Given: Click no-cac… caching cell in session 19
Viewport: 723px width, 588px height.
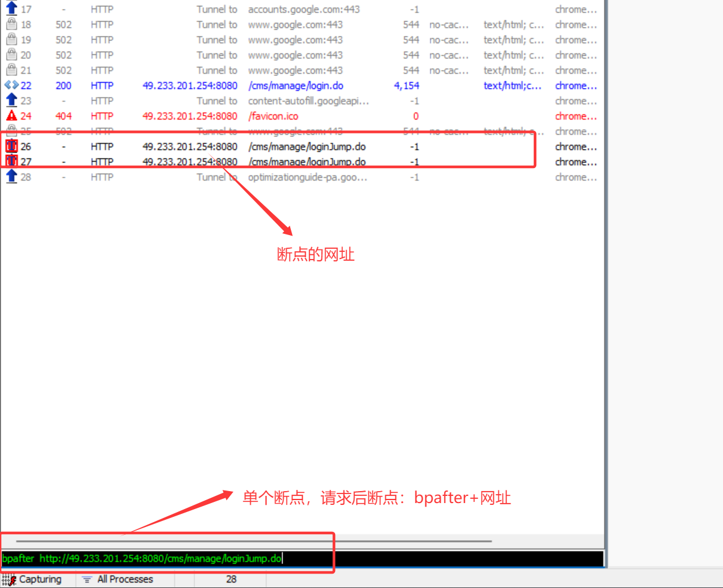Looking at the screenshot, I should pyautogui.click(x=449, y=40).
